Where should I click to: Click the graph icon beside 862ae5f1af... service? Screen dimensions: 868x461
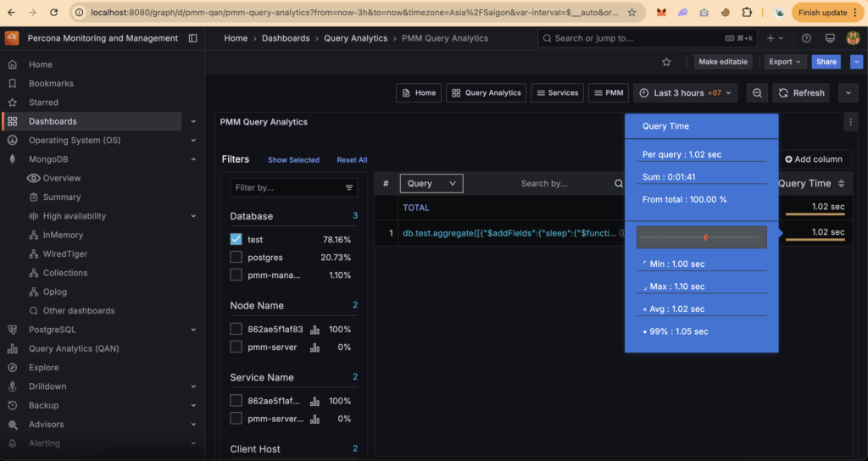pos(315,401)
